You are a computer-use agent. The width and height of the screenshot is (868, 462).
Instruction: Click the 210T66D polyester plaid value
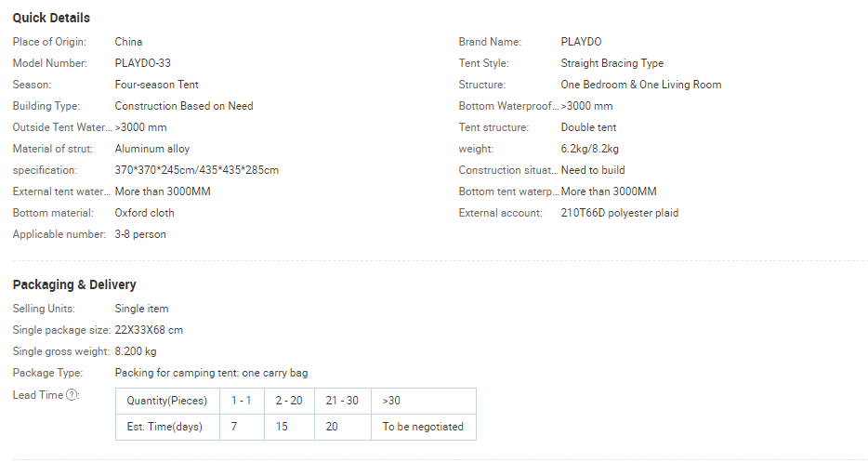click(x=619, y=213)
